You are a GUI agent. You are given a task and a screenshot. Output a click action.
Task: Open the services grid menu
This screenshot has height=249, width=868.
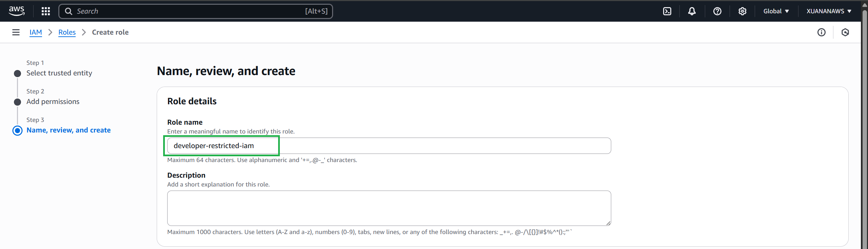pyautogui.click(x=46, y=11)
